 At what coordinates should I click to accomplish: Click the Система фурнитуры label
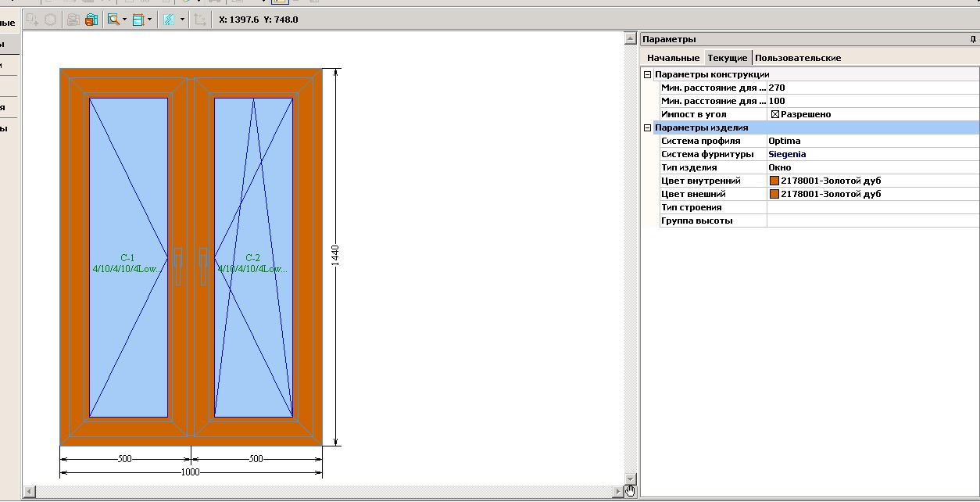[x=706, y=154]
